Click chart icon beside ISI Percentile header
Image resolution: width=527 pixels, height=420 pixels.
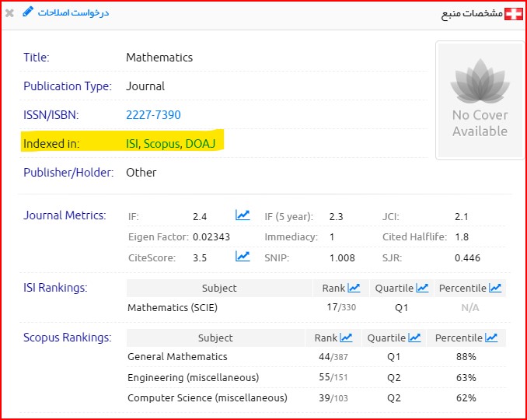coord(494,288)
